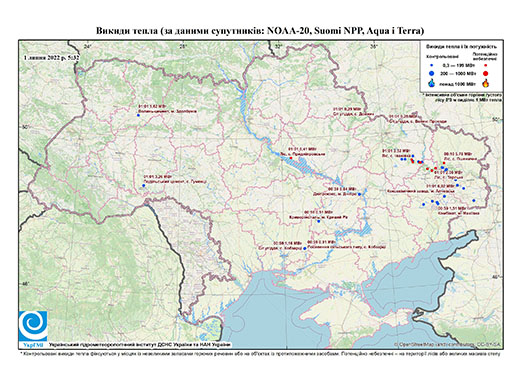This screenshot has width=520, height=368.
Task: Click the legend range '0,3 — 199 МВт'
Action: (x=459, y=65)
